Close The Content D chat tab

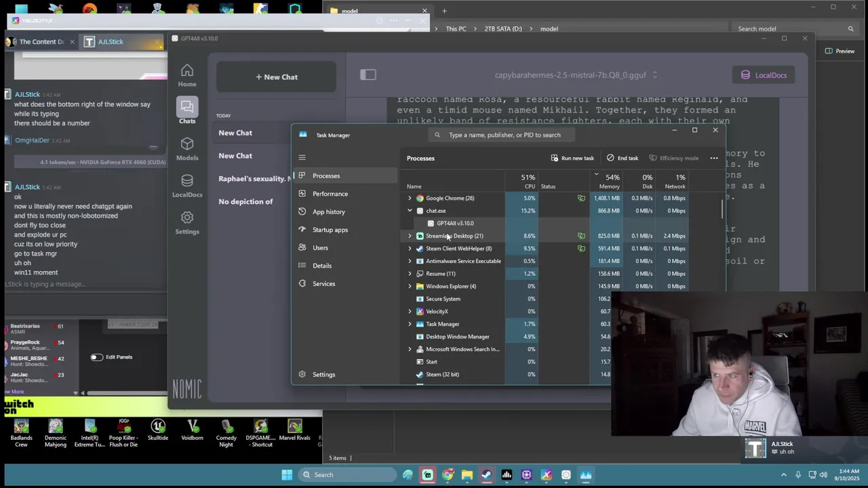(72, 42)
